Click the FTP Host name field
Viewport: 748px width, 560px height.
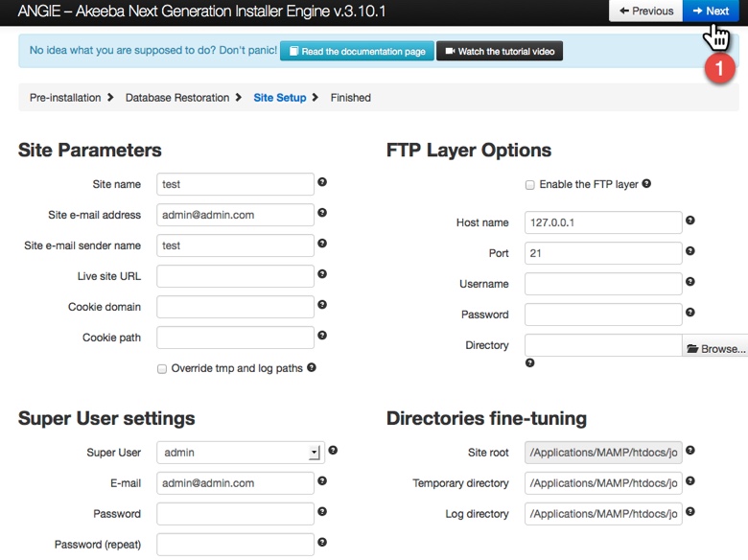[603, 222]
